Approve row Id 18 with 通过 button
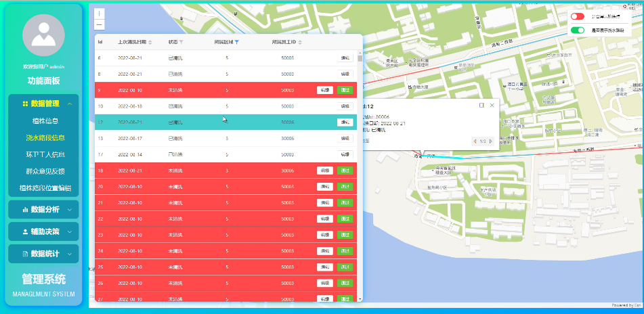This screenshot has width=644, height=314. (x=345, y=171)
